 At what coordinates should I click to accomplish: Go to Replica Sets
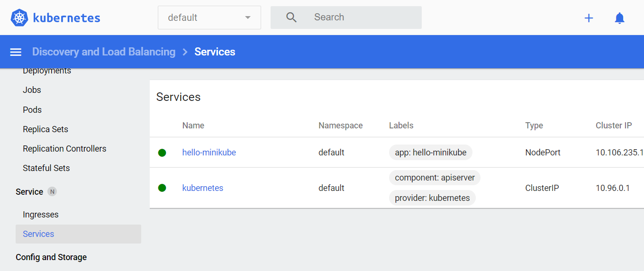coord(45,129)
